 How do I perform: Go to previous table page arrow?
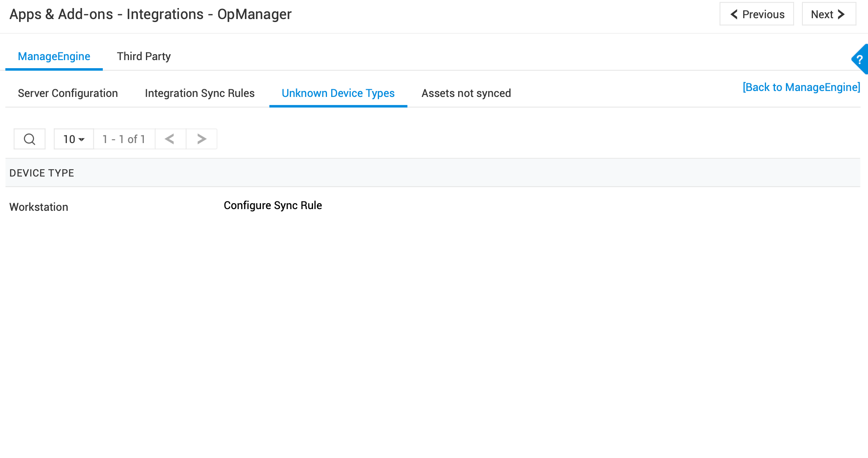pos(170,139)
